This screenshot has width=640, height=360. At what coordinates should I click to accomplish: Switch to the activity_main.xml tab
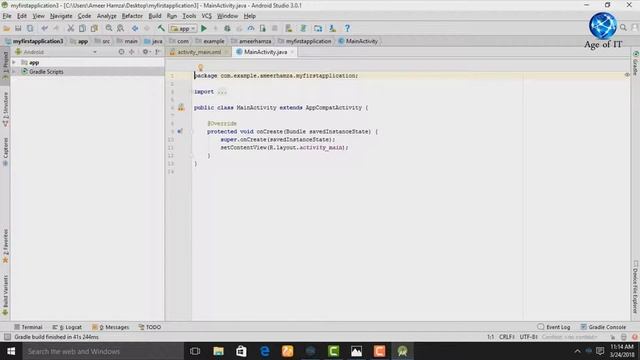198,52
